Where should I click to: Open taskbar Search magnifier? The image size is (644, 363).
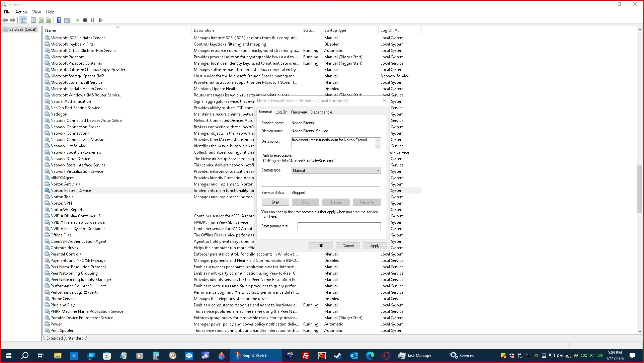[25, 356]
